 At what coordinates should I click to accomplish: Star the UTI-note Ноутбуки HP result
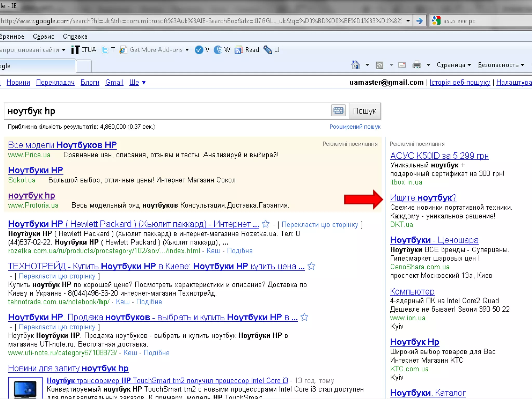click(304, 317)
